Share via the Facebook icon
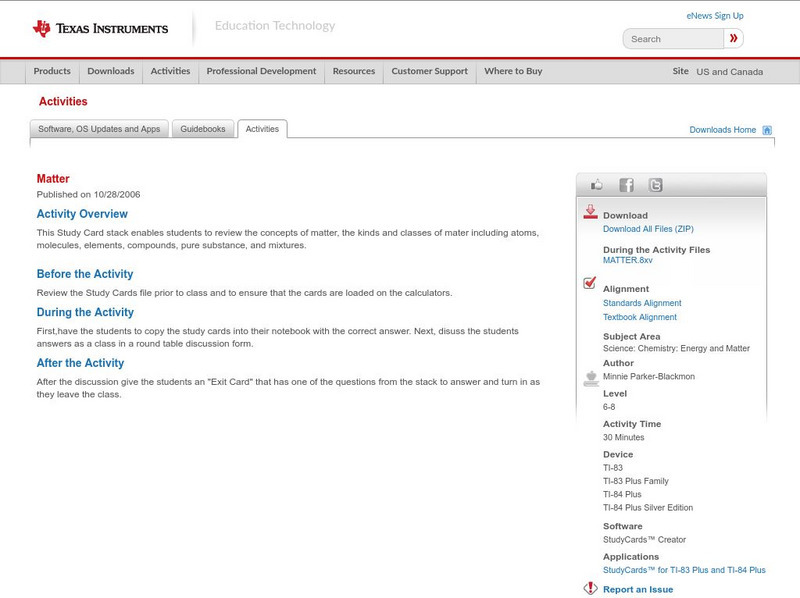 coord(626,185)
